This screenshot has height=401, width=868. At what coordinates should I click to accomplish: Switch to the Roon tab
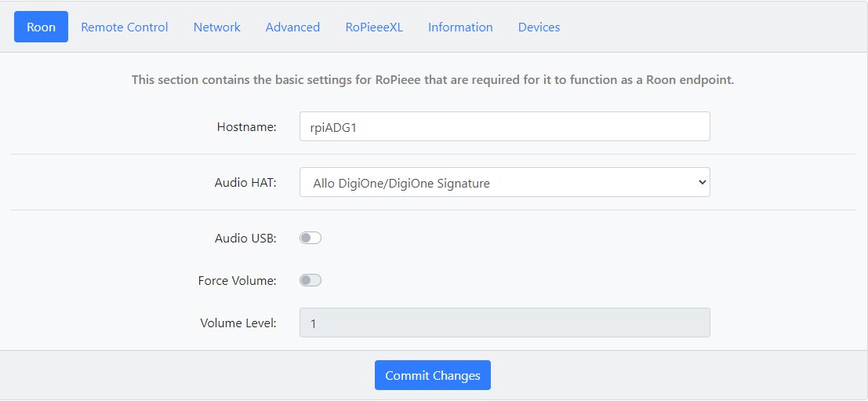(41, 27)
